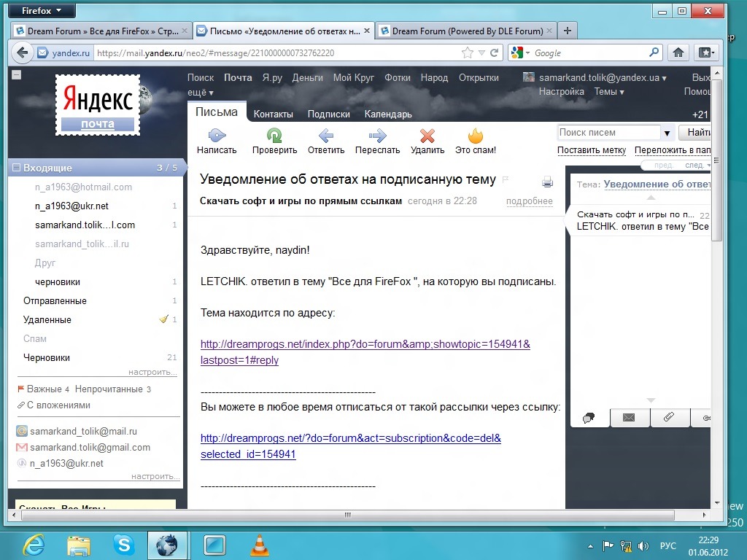
Task: Click the Поиск писем search field
Action: tap(609, 133)
